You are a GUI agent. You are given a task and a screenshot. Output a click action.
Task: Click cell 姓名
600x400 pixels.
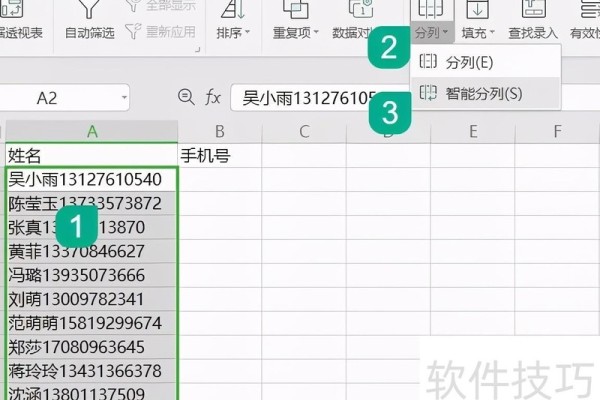pyautogui.click(x=92, y=155)
